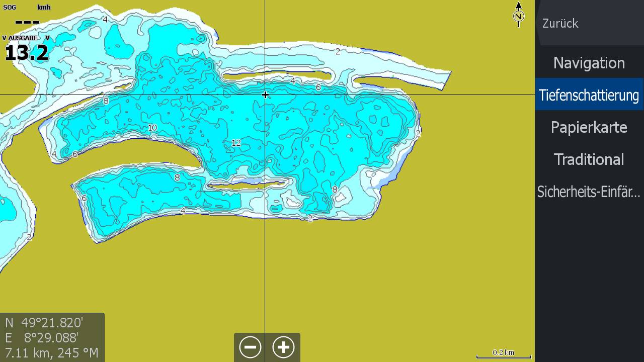Click the 7.11 km, 245 °M distance readout
The width and height of the screenshot is (644, 362).
tap(52, 353)
